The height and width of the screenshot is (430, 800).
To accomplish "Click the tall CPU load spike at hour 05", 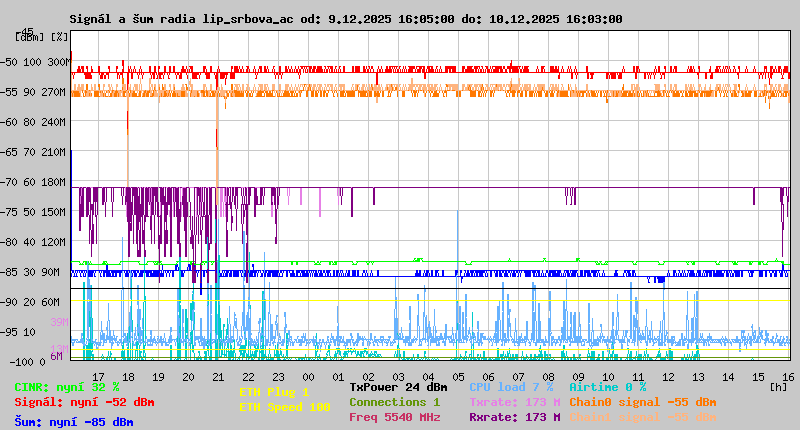I will point(458,245).
